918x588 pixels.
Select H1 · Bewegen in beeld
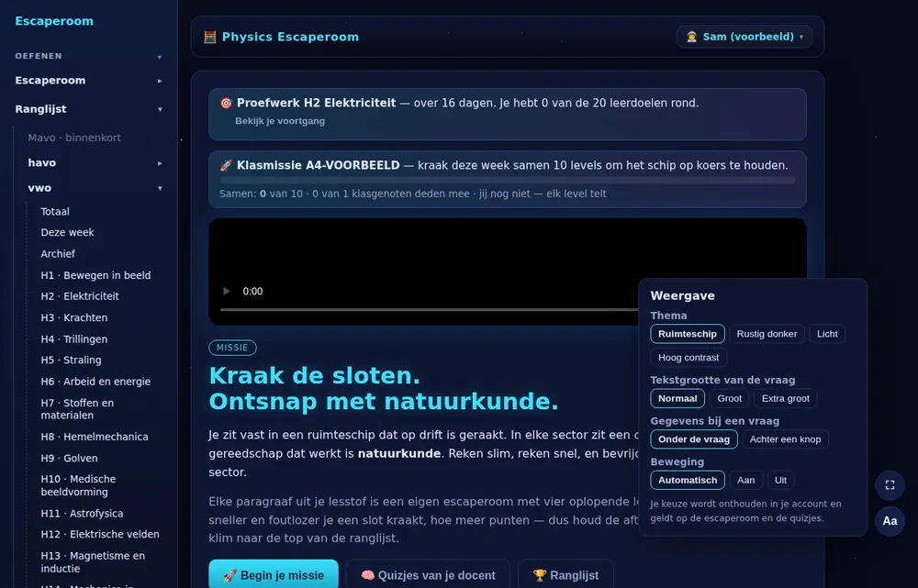point(95,275)
